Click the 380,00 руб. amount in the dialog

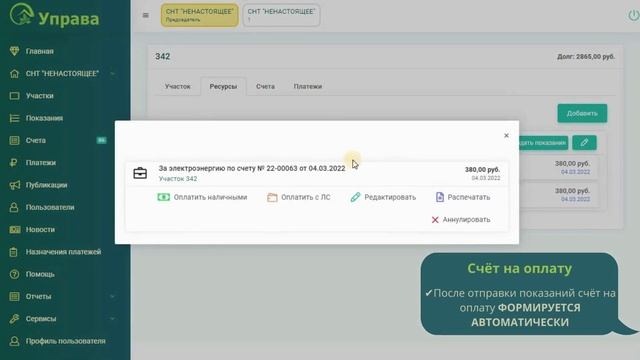point(482,169)
